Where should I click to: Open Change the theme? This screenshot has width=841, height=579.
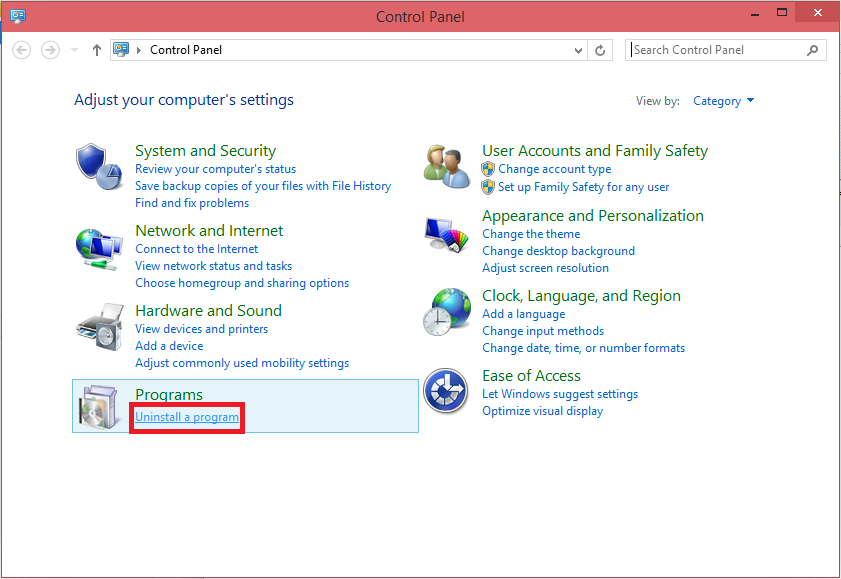coord(531,233)
